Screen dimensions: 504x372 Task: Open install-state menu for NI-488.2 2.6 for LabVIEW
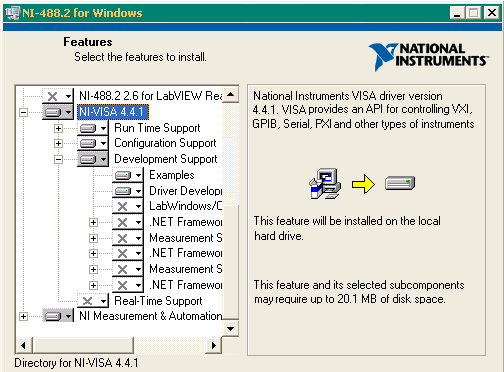[58, 96]
